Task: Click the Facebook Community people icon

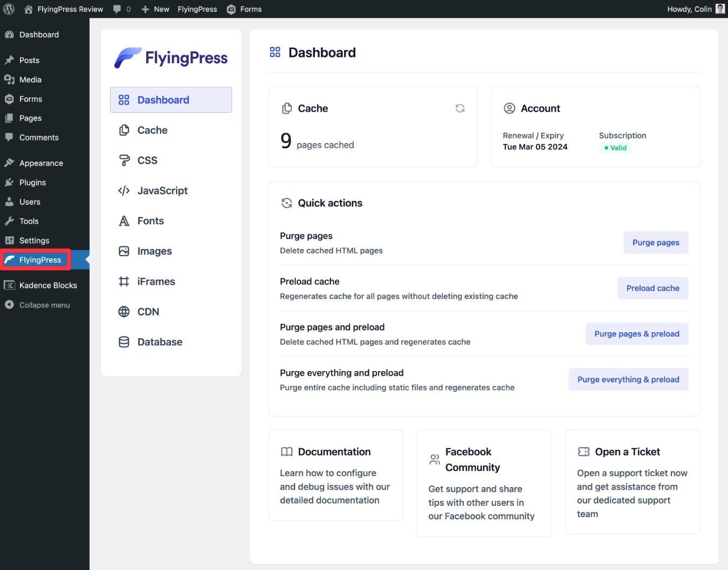Action: point(435,459)
